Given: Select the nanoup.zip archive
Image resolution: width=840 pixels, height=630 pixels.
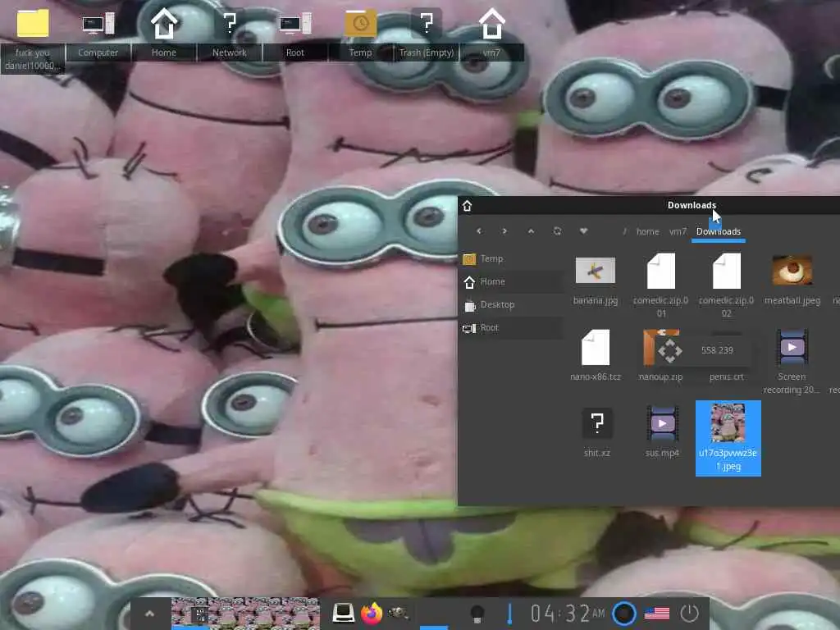Looking at the screenshot, I should (660, 355).
